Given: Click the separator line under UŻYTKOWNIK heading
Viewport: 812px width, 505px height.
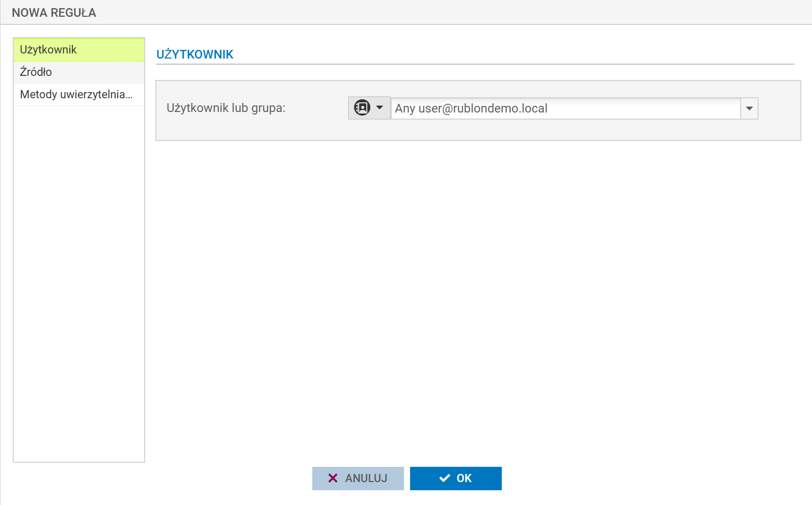Looking at the screenshot, I should 474,64.
